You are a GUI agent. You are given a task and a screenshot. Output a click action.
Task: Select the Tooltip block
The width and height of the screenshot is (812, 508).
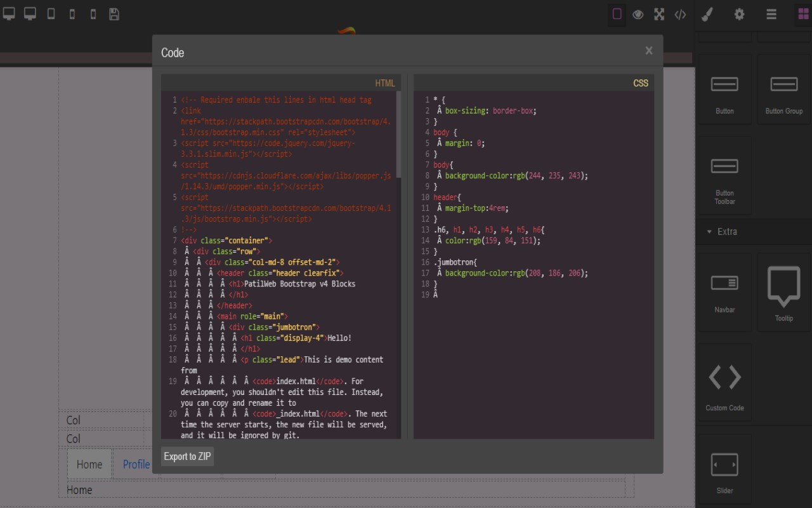783,292
